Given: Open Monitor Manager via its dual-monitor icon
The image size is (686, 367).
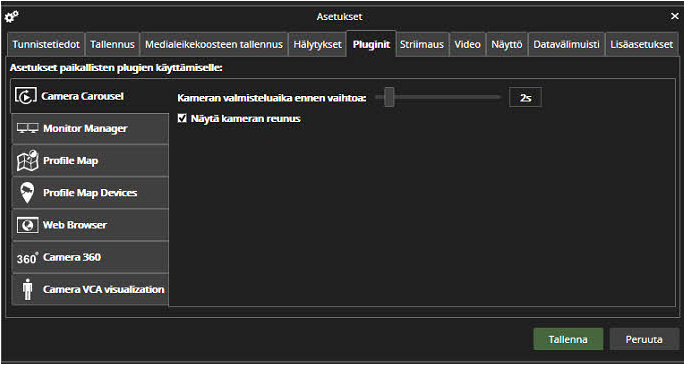Looking at the screenshot, I should (28, 128).
